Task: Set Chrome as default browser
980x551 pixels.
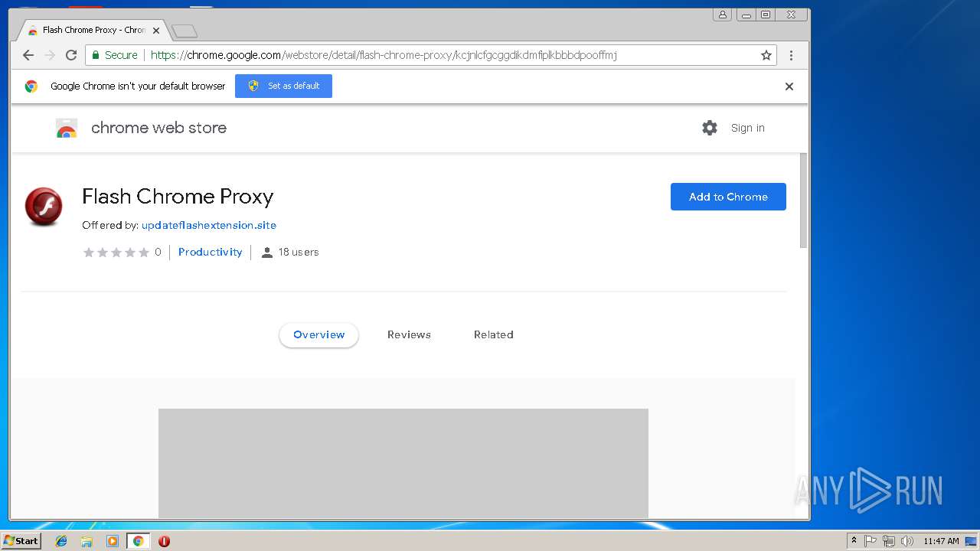Action: [283, 86]
